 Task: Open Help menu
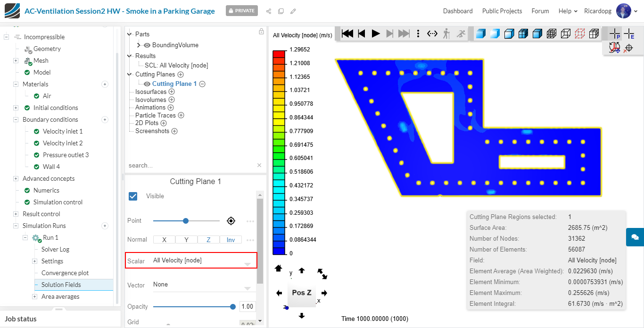[x=568, y=11]
